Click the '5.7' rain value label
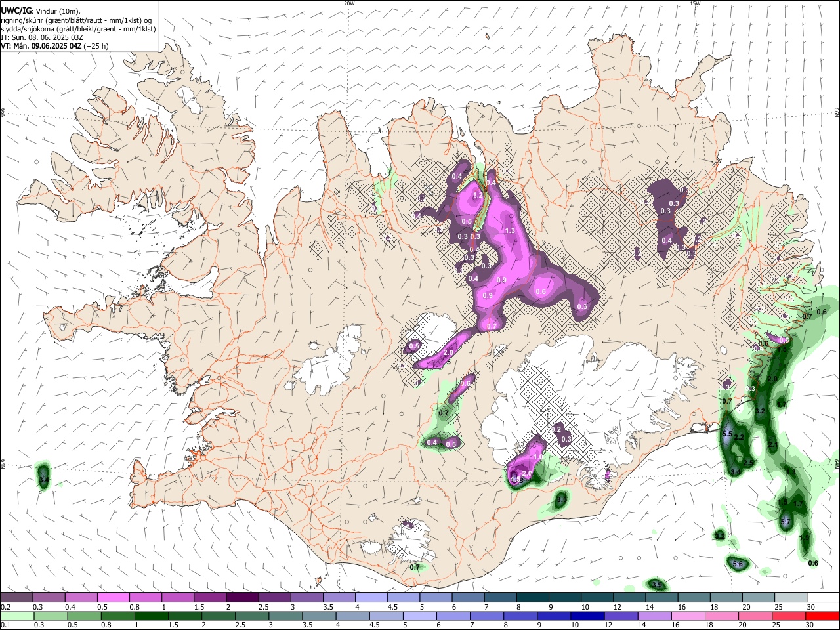 (786, 522)
